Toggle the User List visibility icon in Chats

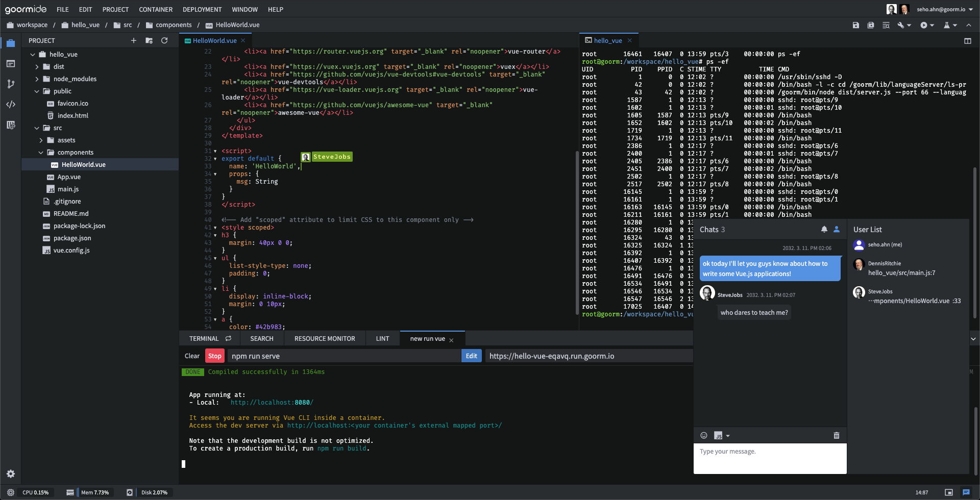tap(836, 229)
